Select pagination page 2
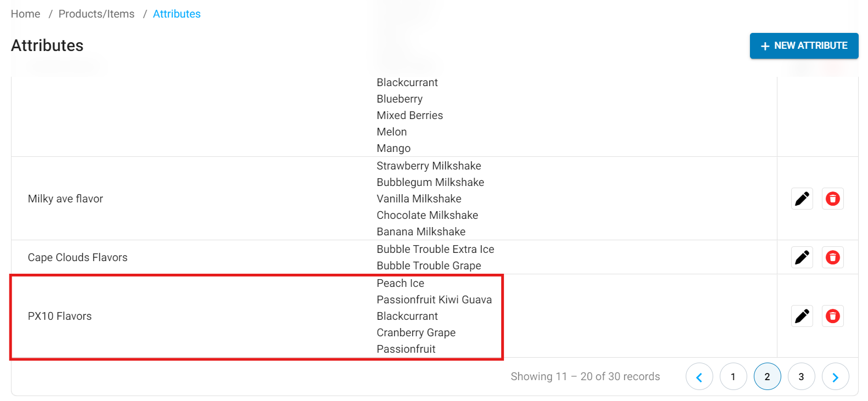This screenshot has width=868, height=401. [768, 376]
